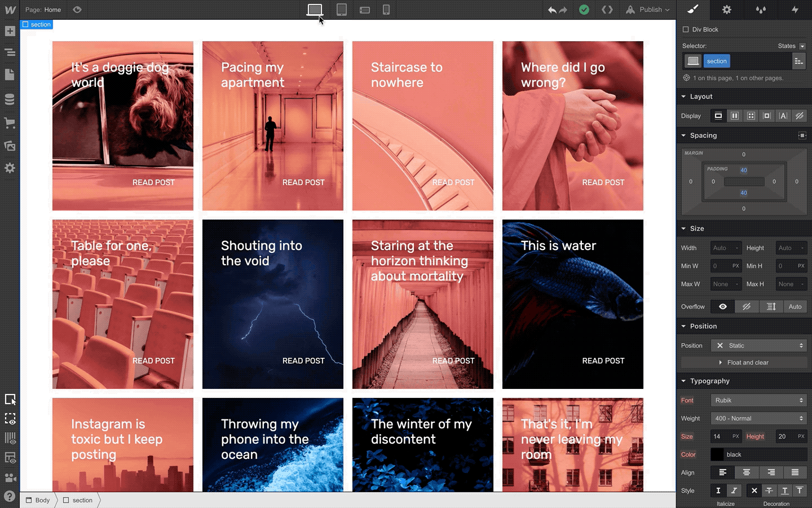Toggle Italic text style
This screenshot has height=508, width=812.
pyautogui.click(x=734, y=491)
